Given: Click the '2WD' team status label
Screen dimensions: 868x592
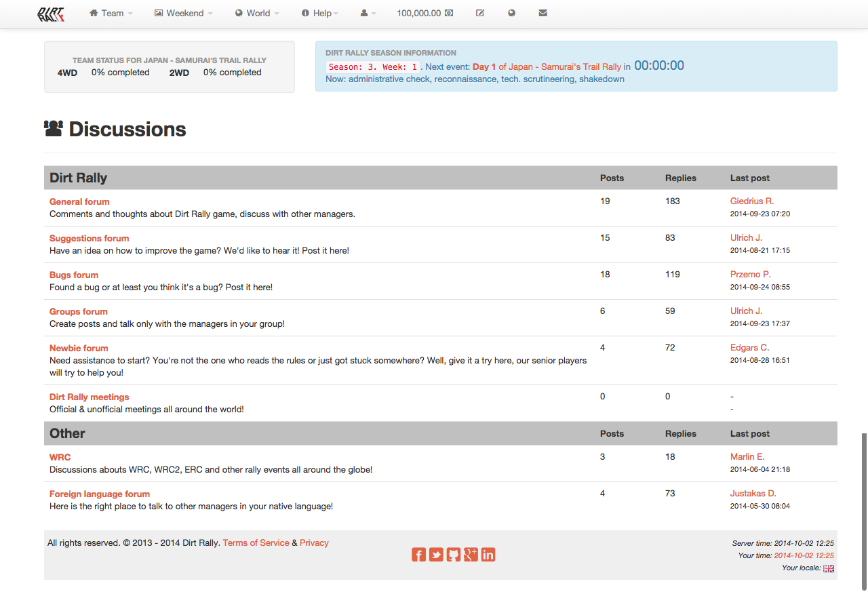Looking at the screenshot, I should (x=179, y=73).
